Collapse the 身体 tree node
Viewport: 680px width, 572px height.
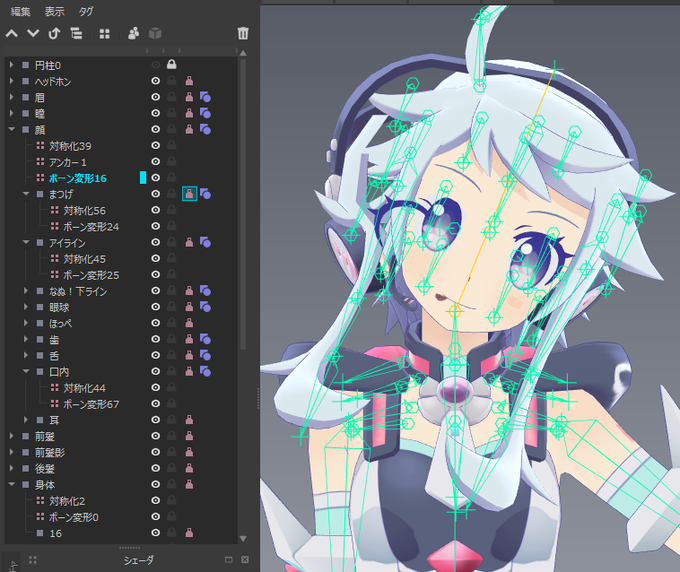pos(12,484)
